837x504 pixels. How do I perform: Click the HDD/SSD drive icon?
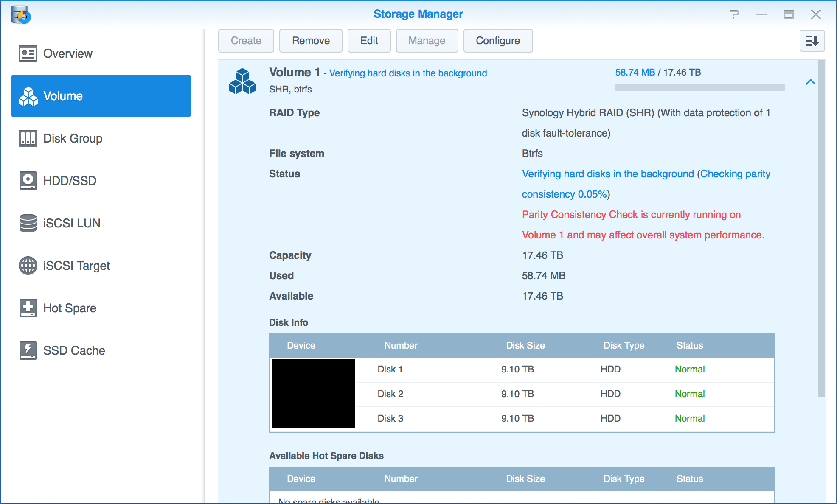[28, 181]
